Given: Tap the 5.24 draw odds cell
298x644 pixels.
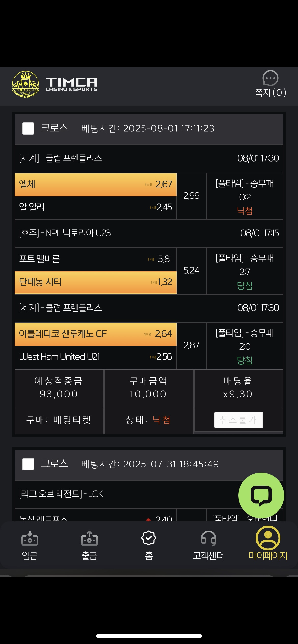Looking at the screenshot, I should click(x=191, y=271).
